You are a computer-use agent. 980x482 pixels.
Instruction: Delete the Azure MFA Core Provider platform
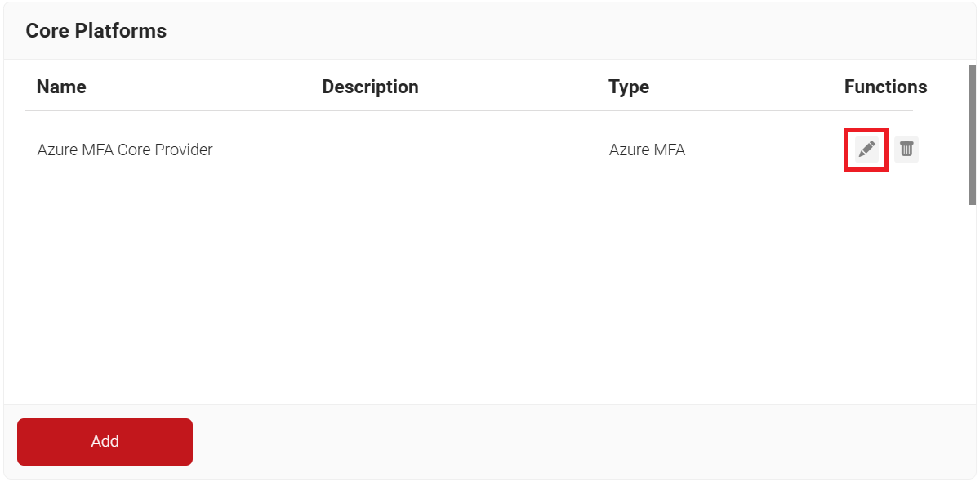[906, 150]
